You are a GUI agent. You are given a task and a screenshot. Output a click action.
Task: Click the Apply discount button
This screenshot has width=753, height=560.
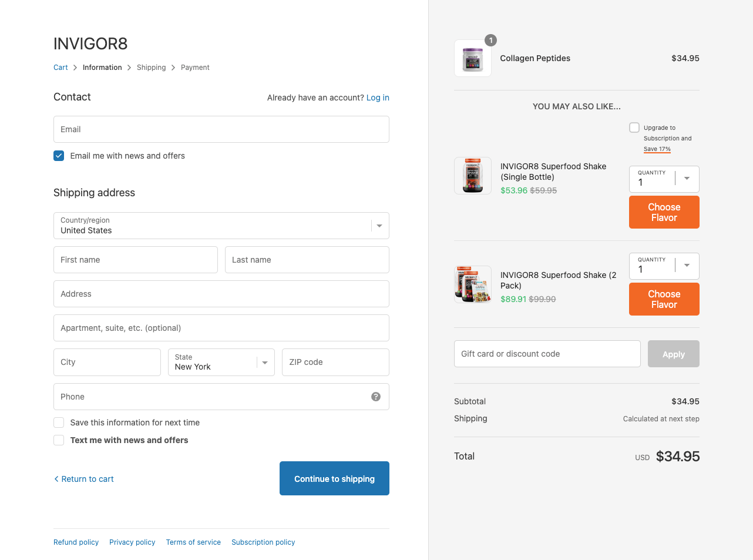coord(674,354)
